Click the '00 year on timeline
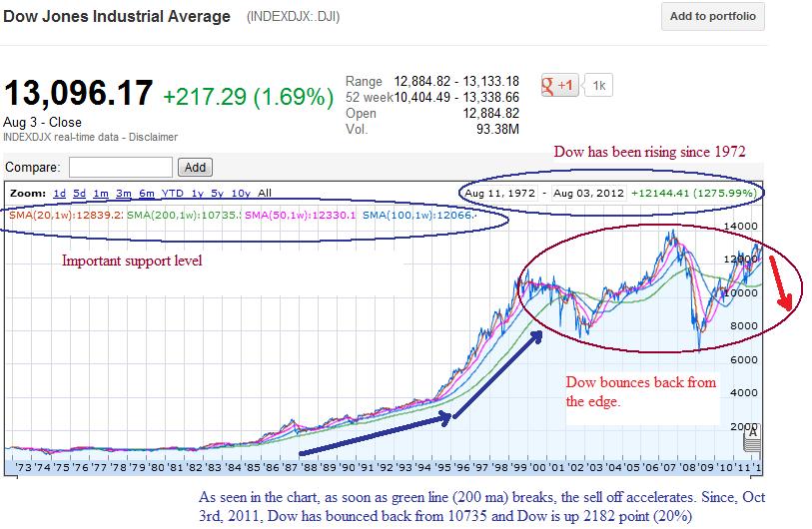Screen dimensions: 812x529 [x=538, y=467]
